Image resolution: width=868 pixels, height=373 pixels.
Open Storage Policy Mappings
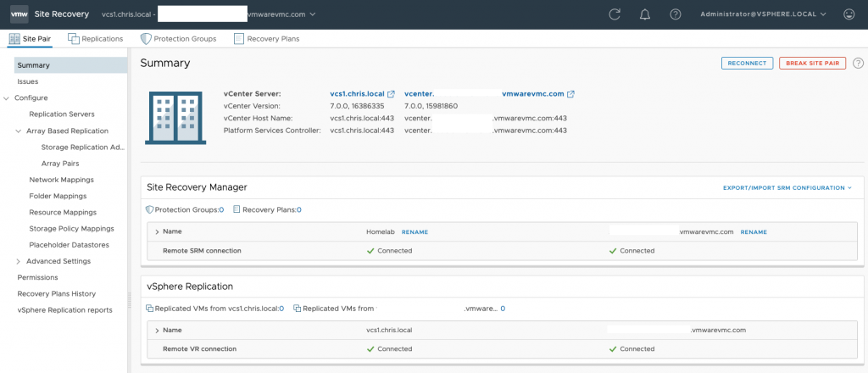(x=71, y=229)
